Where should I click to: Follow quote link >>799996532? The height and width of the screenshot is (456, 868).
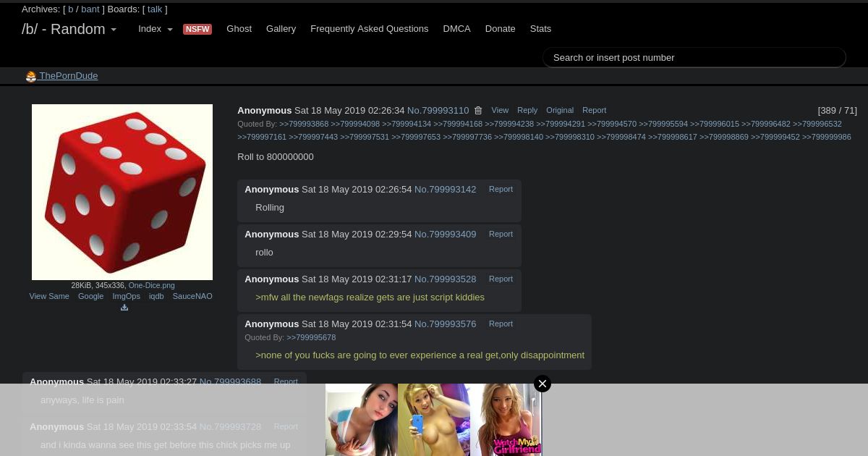tap(817, 124)
